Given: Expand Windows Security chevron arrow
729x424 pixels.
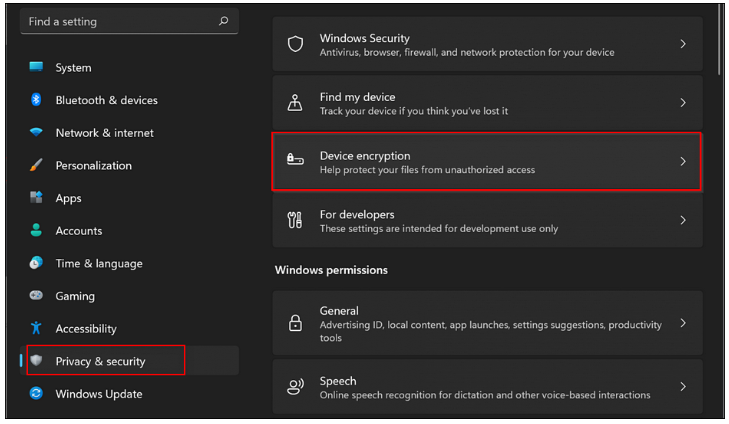Looking at the screenshot, I should [x=683, y=44].
